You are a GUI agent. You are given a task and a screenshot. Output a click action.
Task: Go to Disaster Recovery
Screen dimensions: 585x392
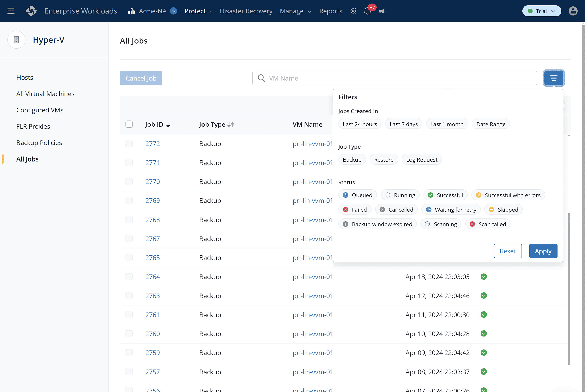tap(246, 11)
